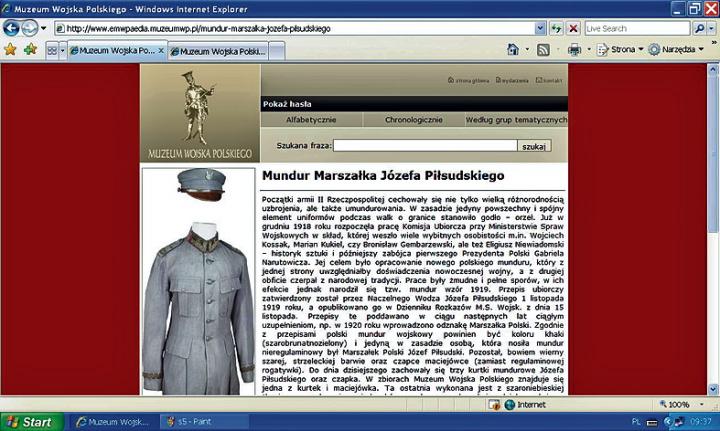
Task: Switch to the first Muzeum Wojska Polskiego tab
Action: (112, 49)
